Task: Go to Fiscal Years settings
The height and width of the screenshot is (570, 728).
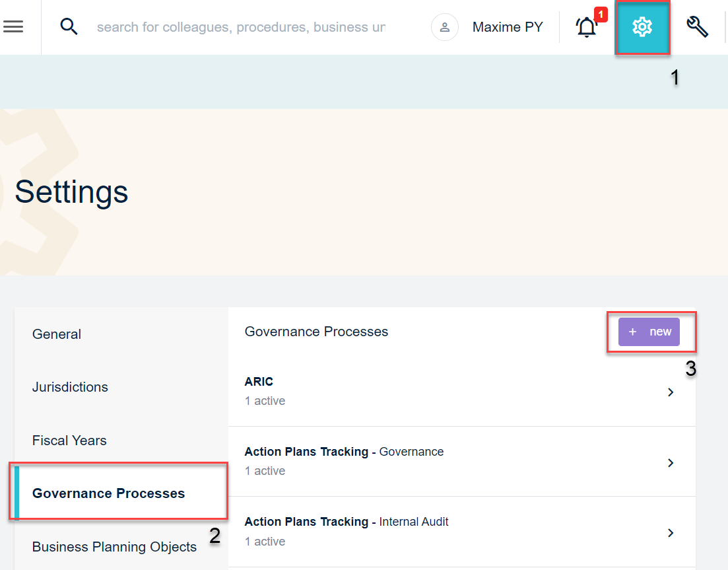Action: tap(69, 441)
